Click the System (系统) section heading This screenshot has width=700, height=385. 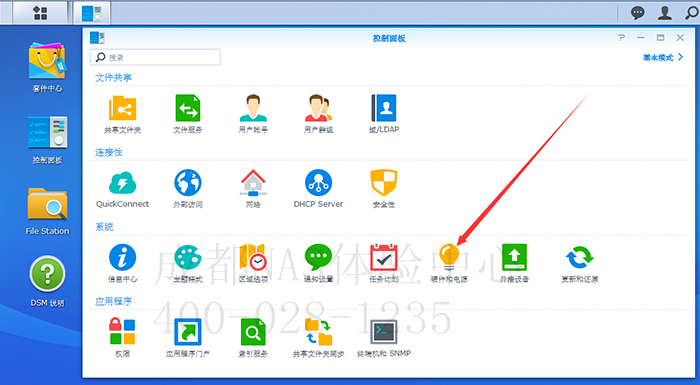point(104,227)
